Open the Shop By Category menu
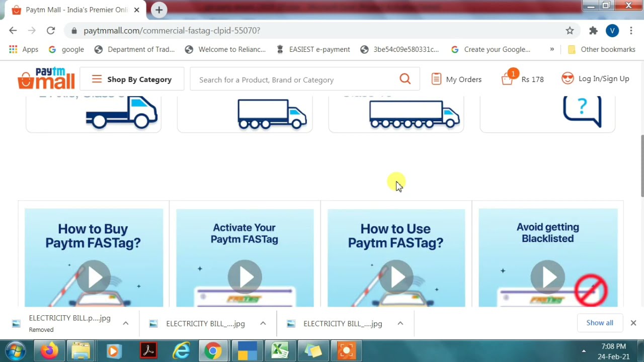The height and width of the screenshot is (362, 644). 132,79
